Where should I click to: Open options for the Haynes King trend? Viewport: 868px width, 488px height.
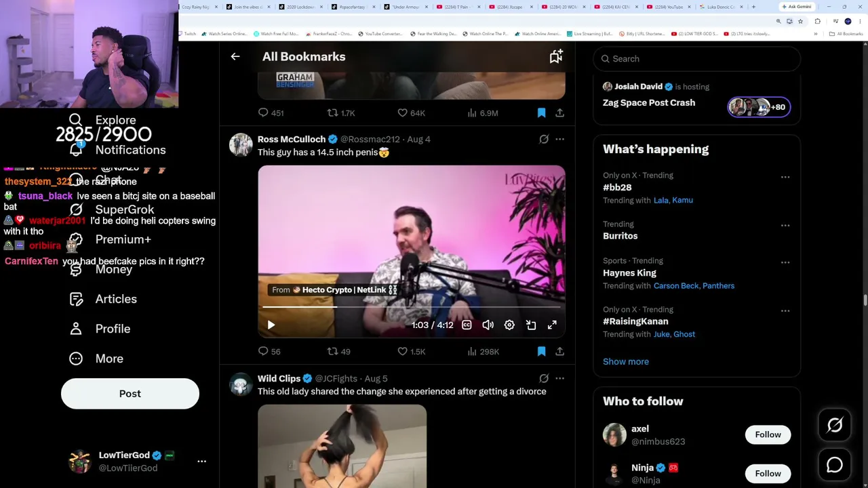(x=785, y=262)
